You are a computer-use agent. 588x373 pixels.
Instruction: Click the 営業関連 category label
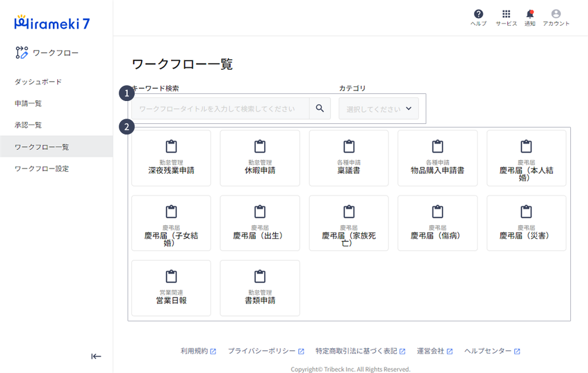point(171,293)
